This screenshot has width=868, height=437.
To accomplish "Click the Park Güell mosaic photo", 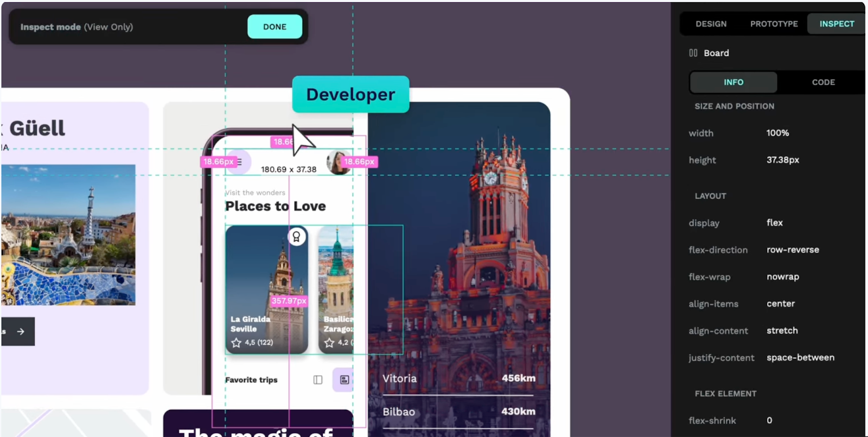I will tap(68, 235).
